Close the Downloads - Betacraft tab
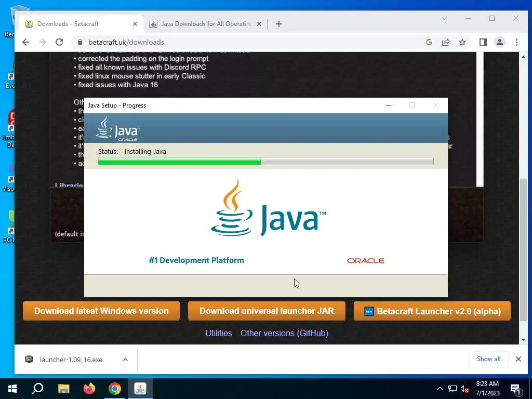 [135, 24]
